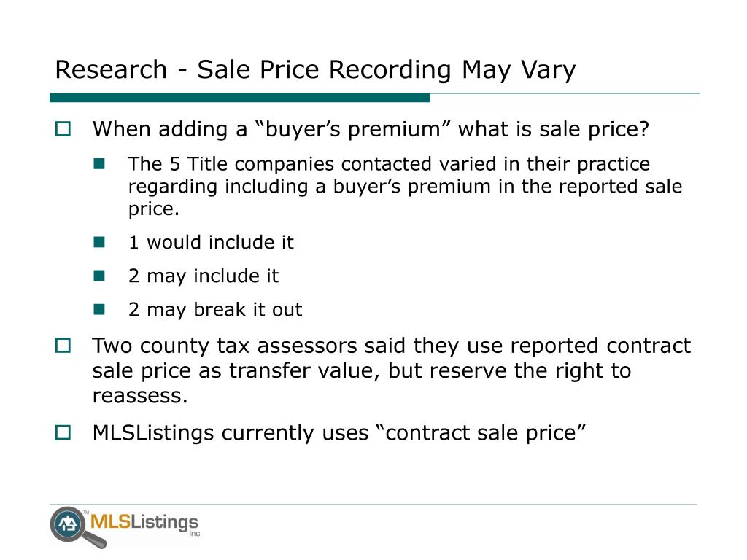Click the teal bullet next to '1 would include it'
747x560 pixels.
click(x=99, y=242)
